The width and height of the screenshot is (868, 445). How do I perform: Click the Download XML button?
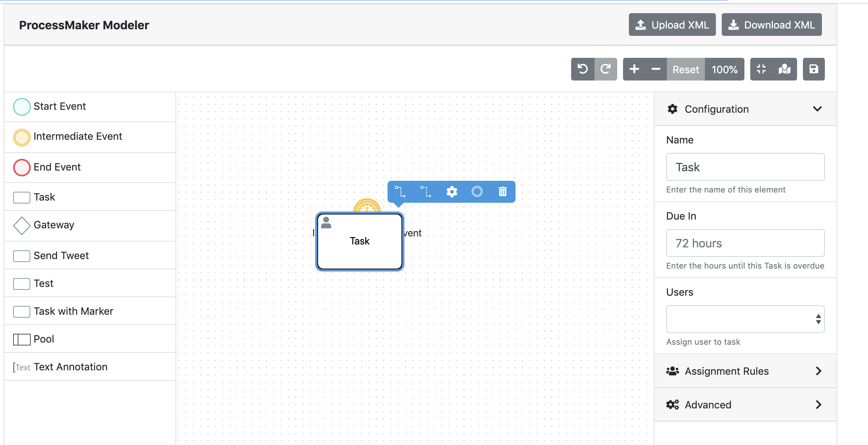point(771,25)
